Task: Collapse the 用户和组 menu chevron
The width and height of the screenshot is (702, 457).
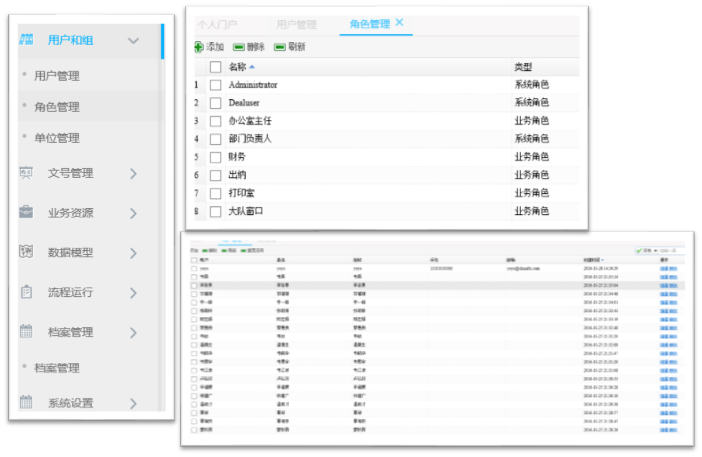Action: pyautogui.click(x=133, y=41)
